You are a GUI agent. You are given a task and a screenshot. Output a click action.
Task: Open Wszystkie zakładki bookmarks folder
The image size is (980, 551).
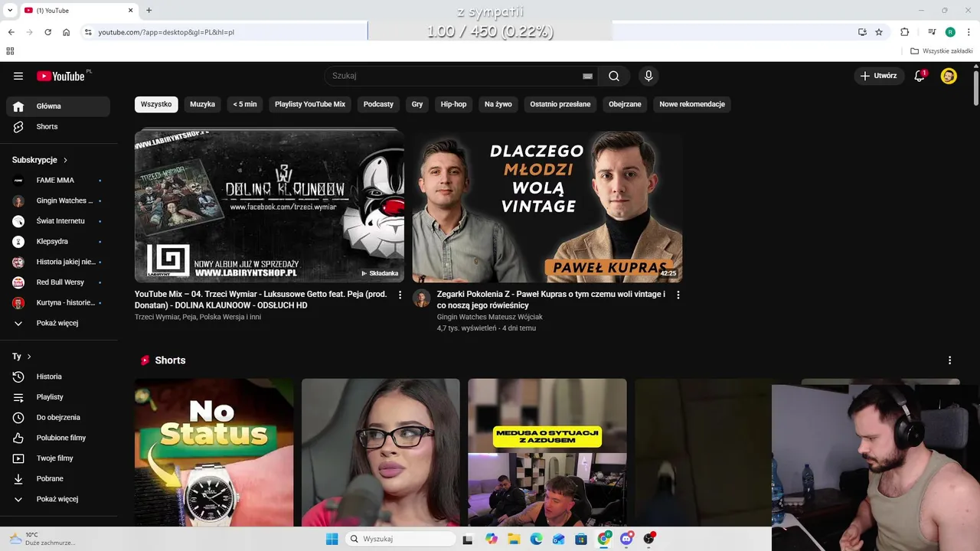pos(942,51)
